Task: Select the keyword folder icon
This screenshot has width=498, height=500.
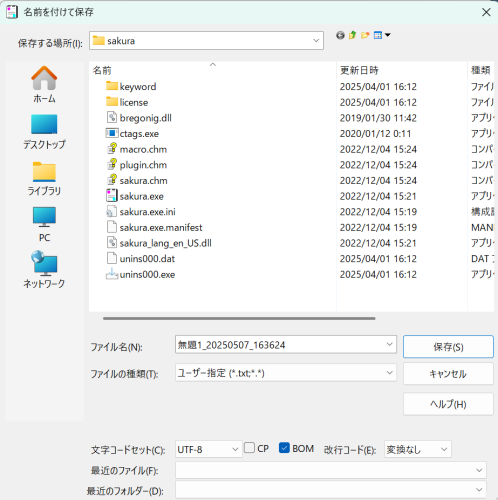Action: pos(112,86)
